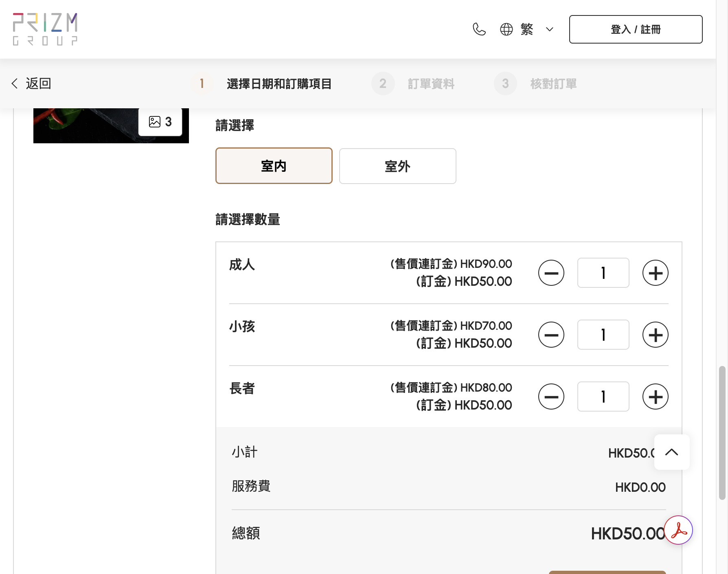Increase 小孩 quantity with plus
728x574 pixels.
click(656, 335)
